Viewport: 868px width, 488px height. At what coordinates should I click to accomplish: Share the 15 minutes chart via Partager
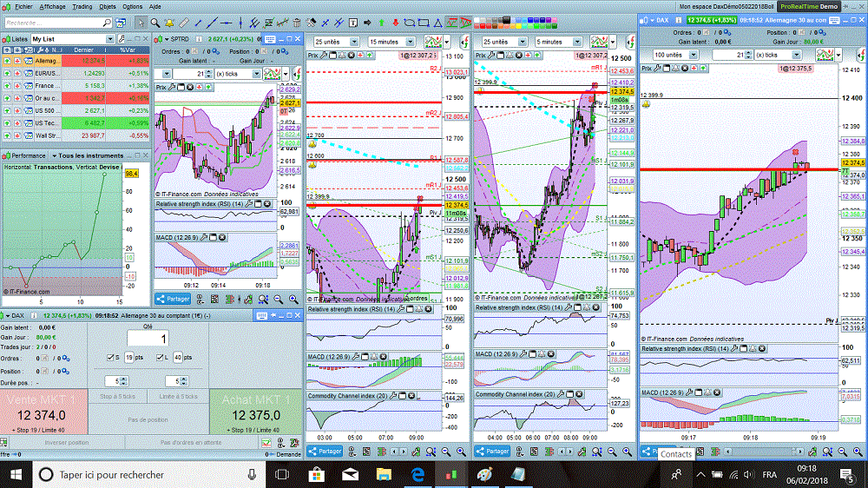click(x=325, y=452)
